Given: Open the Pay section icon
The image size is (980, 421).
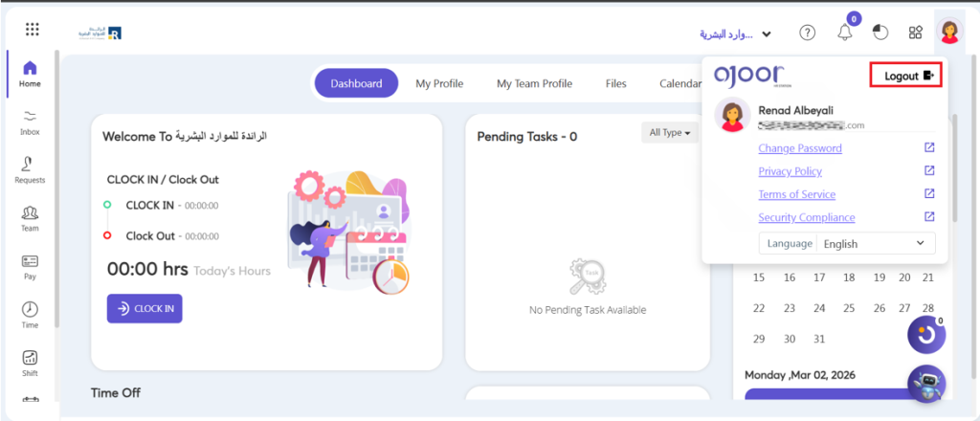Looking at the screenshot, I should [30, 265].
